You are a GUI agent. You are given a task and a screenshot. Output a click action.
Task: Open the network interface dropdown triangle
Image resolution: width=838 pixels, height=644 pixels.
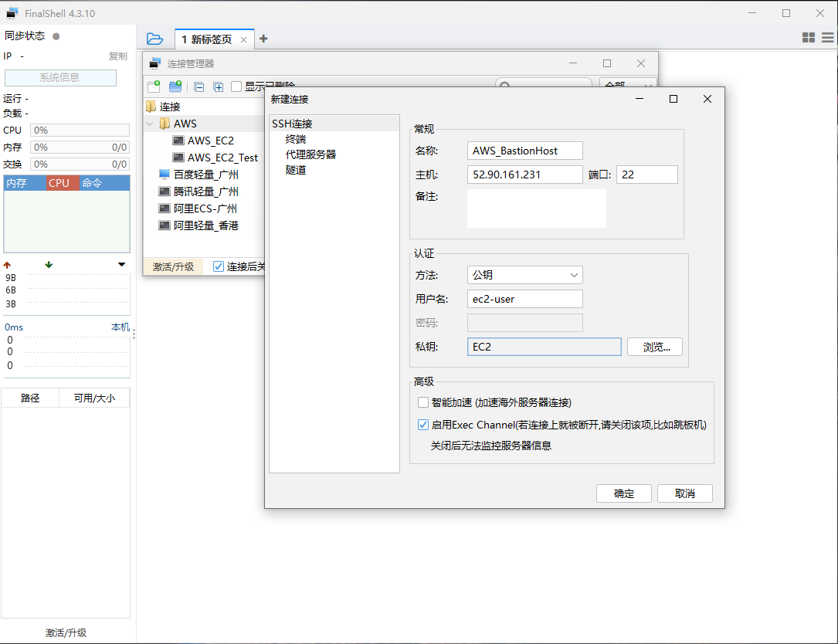point(122,265)
